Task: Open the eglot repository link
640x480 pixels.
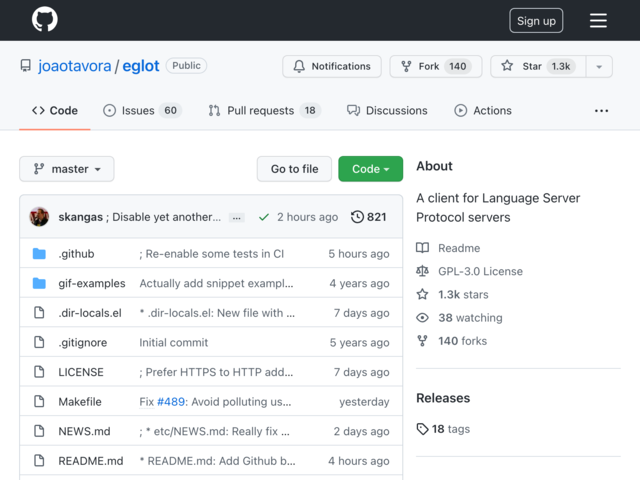Action: 141,66
